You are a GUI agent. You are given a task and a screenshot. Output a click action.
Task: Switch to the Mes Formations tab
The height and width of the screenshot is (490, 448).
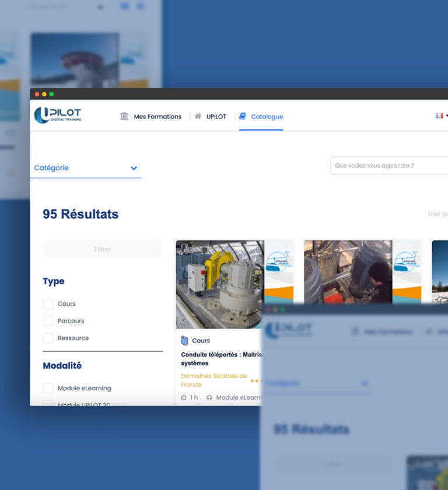click(157, 117)
